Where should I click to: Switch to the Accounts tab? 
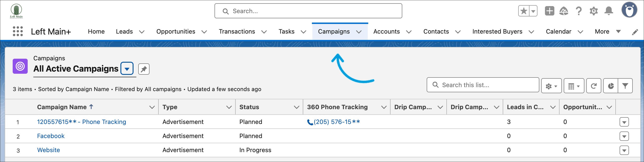pos(386,31)
